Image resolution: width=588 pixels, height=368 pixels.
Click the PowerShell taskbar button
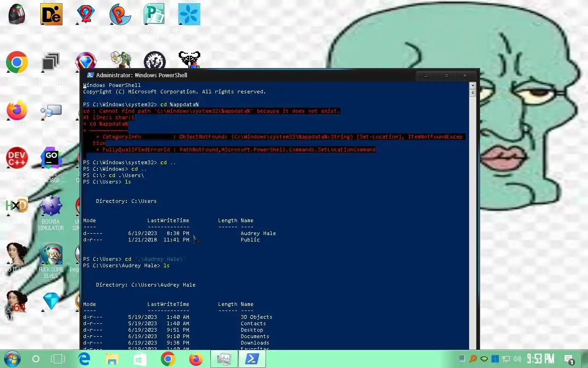(252, 359)
